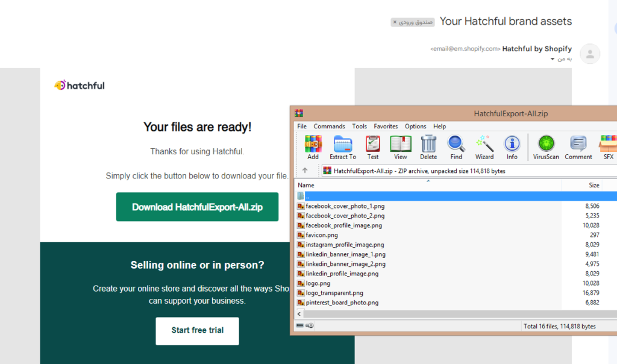The image size is (617, 364).
Task: Click Download HatchfulExport-All.zip button
Action: pyautogui.click(x=197, y=207)
